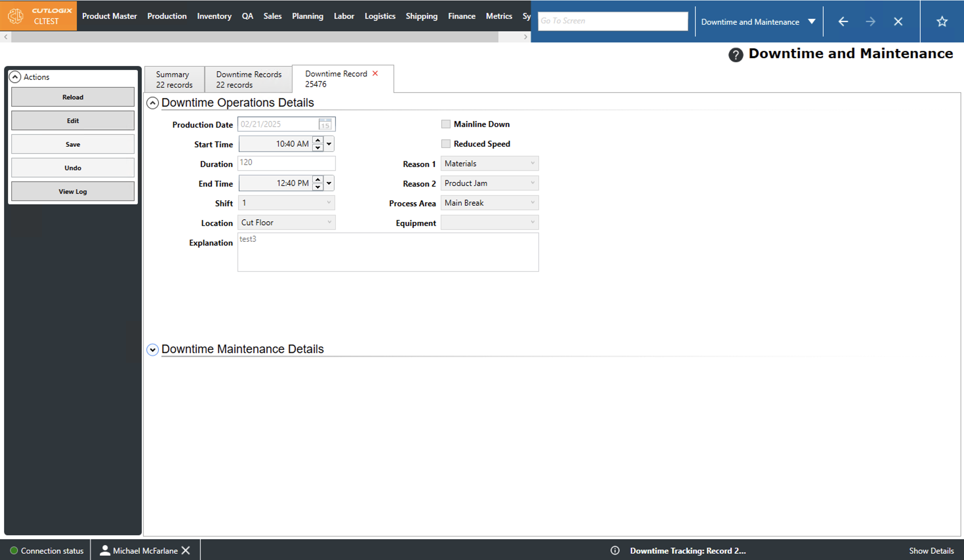The image size is (964, 560).
Task: Open the Production Date calendar picker
Action: click(325, 124)
